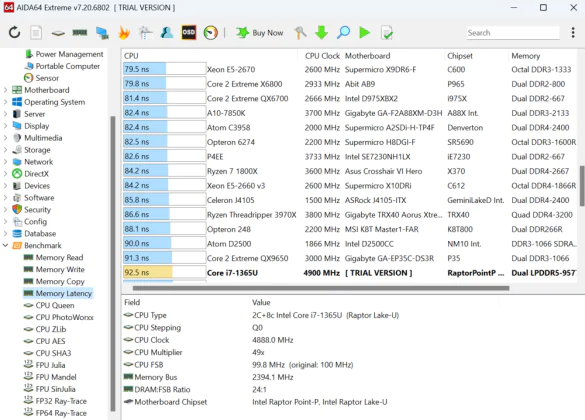Viewport: 585px width, 420px height.
Task: Select Config in the tree
Action: [x=29, y=222]
